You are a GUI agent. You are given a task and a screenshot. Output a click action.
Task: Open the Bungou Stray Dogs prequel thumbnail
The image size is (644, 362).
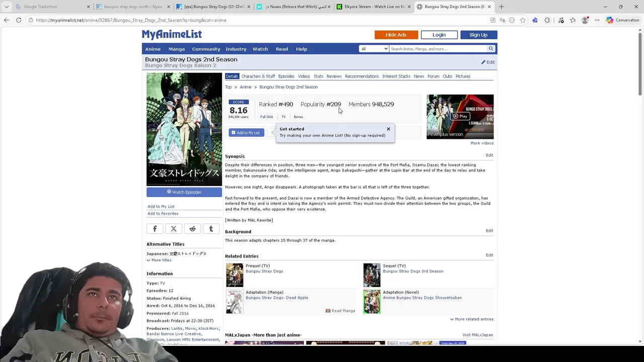[234, 275]
